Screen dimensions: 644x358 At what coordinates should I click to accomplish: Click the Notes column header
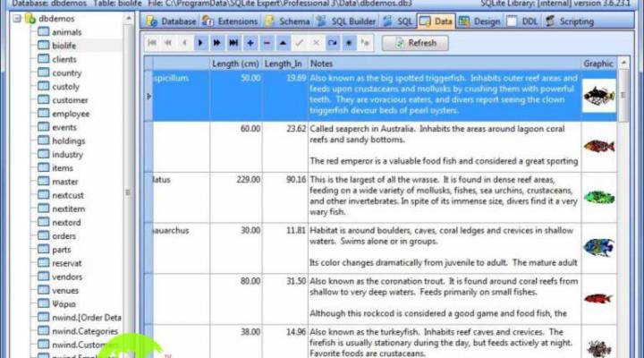click(x=322, y=64)
